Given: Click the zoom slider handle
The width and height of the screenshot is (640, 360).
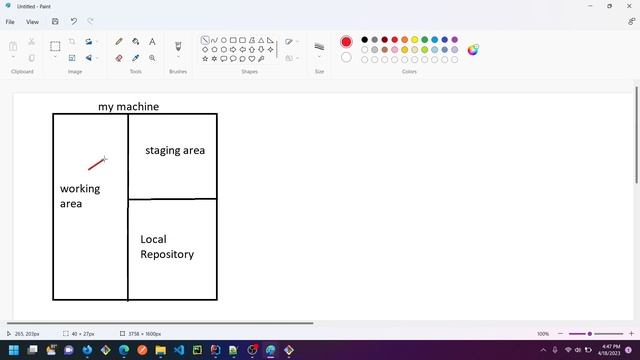Looking at the screenshot, I should tap(590, 333).
